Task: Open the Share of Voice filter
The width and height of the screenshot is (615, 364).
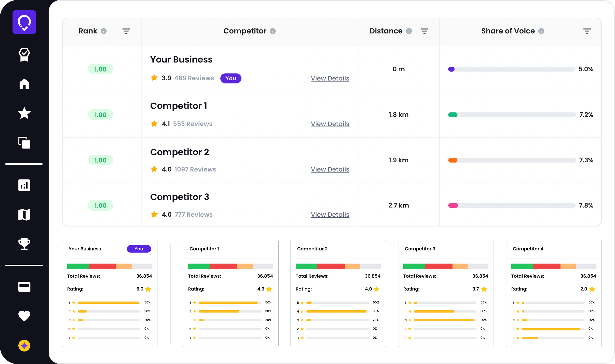Action: (x=587, y=31)
